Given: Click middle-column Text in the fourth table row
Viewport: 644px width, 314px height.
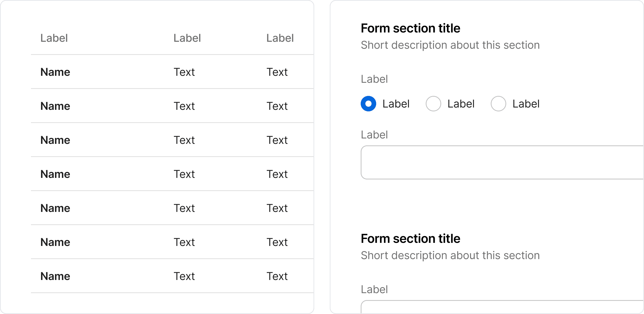Looking at the screenshot, I should tap(184, 174).
